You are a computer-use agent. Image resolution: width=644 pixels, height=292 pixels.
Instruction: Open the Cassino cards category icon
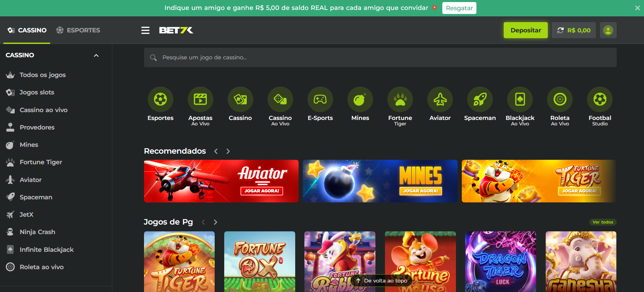pyautogui.click(x=240, y=99)
